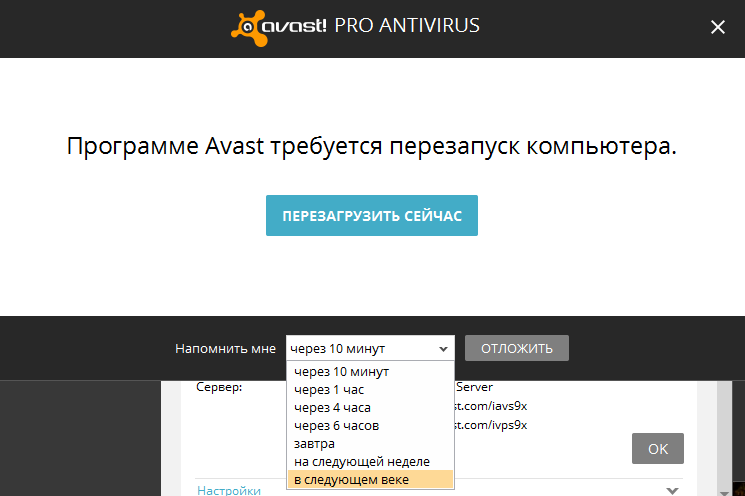The width and height of the screenshot is (745, 496).
Task: Pick 'в следующем веке' option
Action: click(370, 479)
